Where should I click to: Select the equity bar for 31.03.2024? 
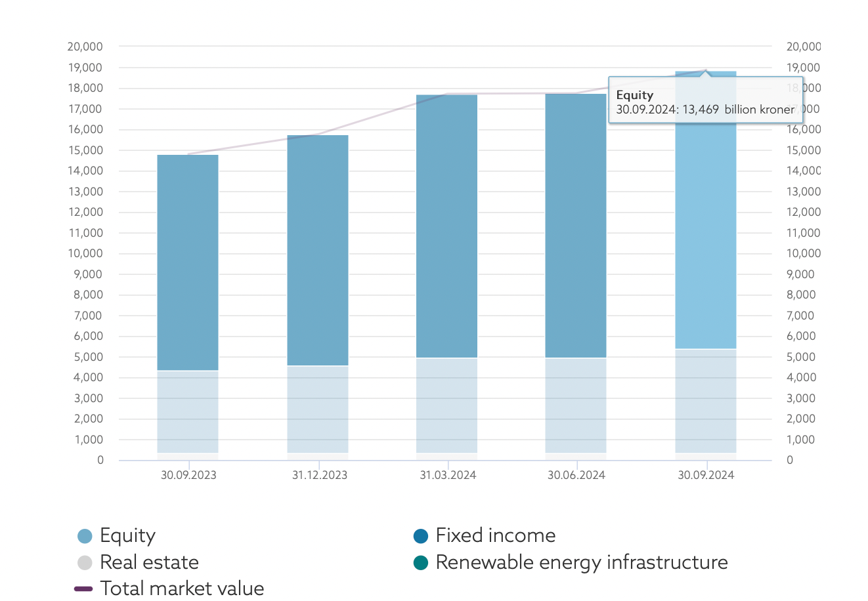pos(447,226)
